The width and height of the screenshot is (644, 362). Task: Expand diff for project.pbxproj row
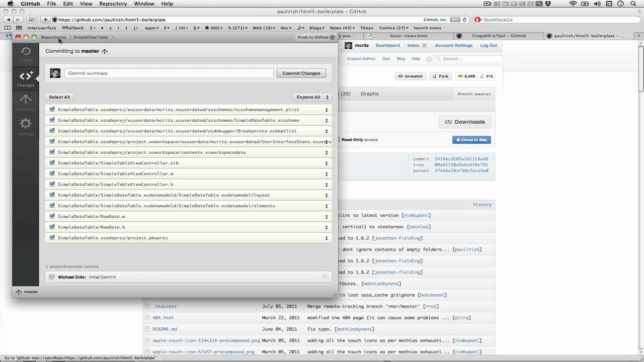click(x=327, y=238)
